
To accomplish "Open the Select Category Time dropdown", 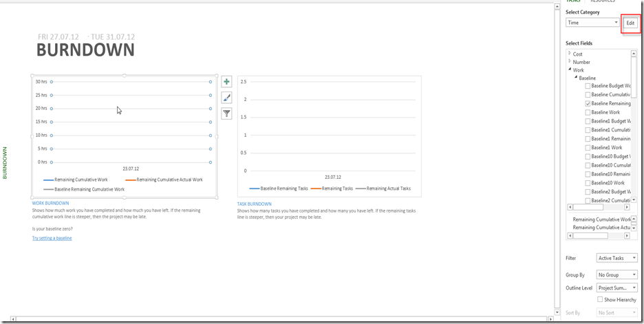I will click(x=592, y=23).
